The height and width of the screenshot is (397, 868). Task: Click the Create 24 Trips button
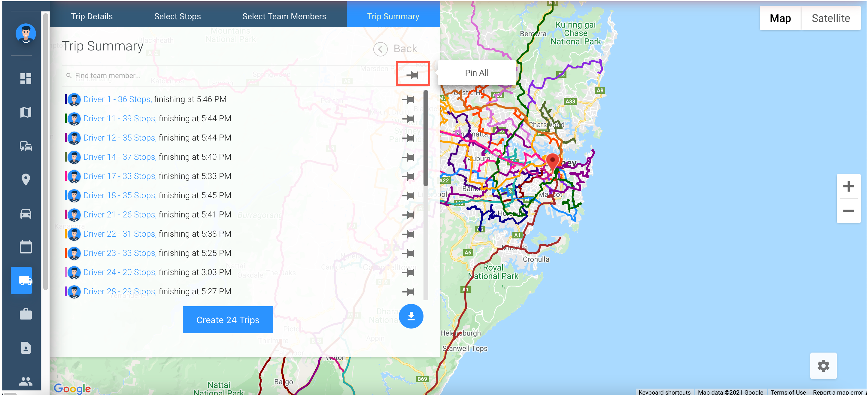point(228,320)
